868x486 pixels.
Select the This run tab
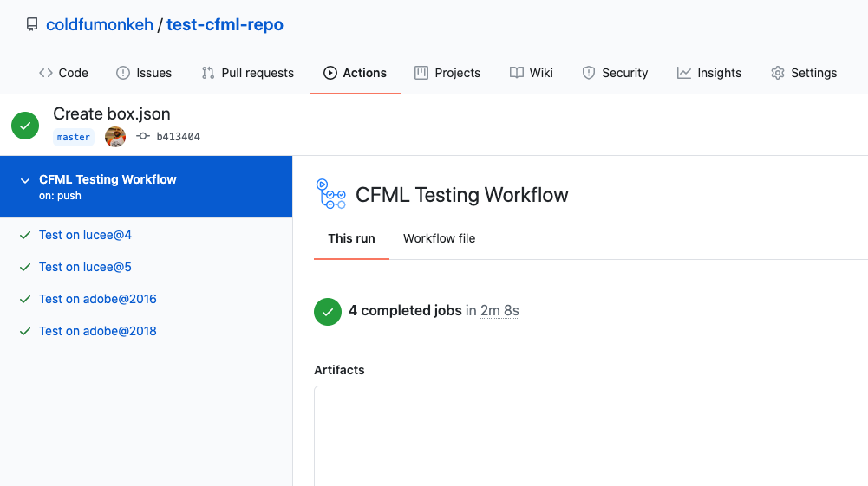351,238
